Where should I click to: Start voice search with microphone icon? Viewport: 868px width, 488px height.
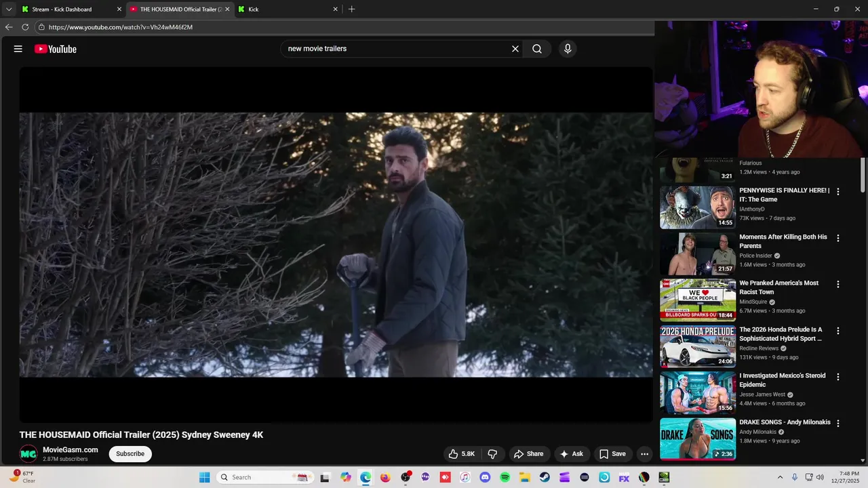568,49
